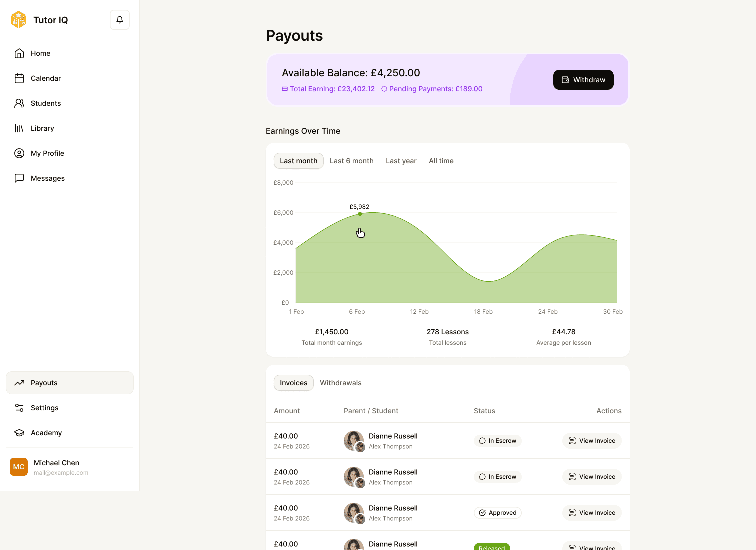Select the Invoices tab
Viewport: 756px width, 550px height.
coord(294,383)
